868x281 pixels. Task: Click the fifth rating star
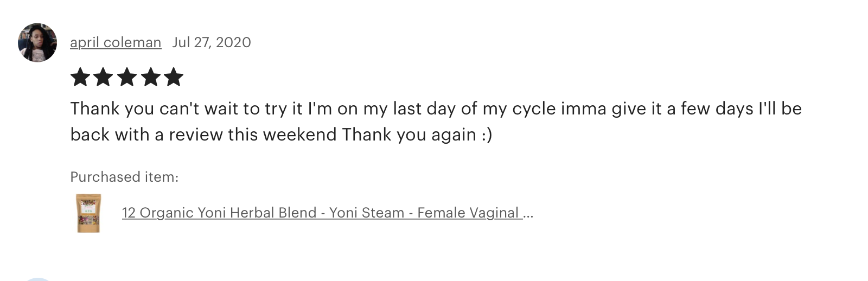tap(174, 77)
